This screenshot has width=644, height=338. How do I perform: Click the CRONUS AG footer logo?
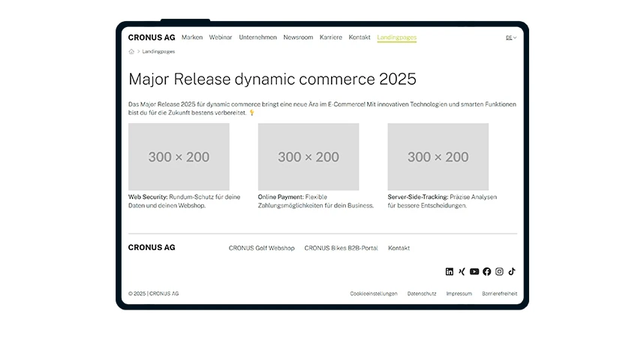(x=152, y=247)
